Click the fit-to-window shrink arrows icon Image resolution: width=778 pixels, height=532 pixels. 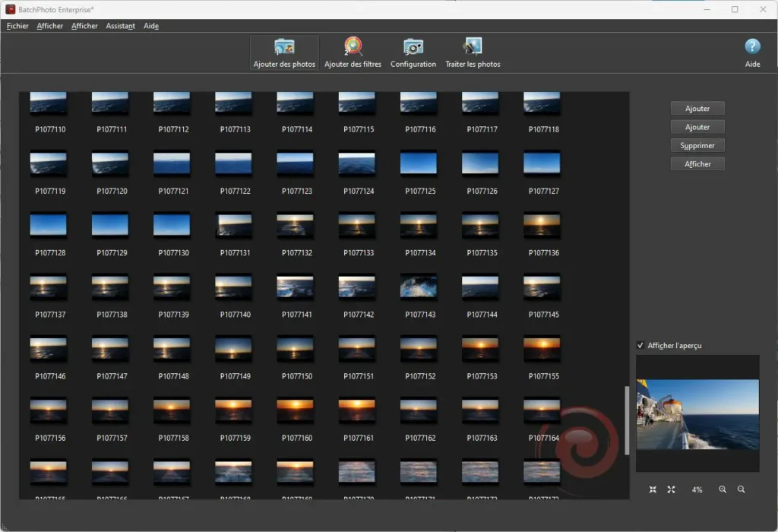653,490
